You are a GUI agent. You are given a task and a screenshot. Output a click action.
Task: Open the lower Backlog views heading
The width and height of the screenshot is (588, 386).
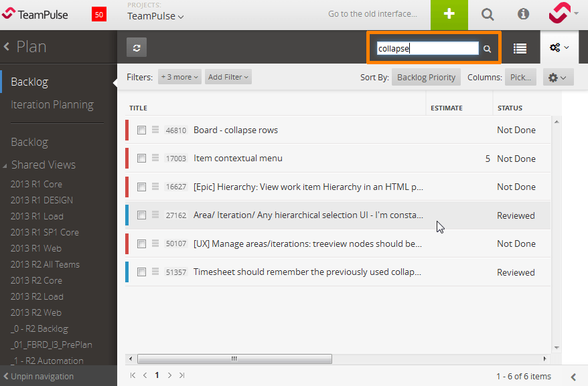click(29, 142)
